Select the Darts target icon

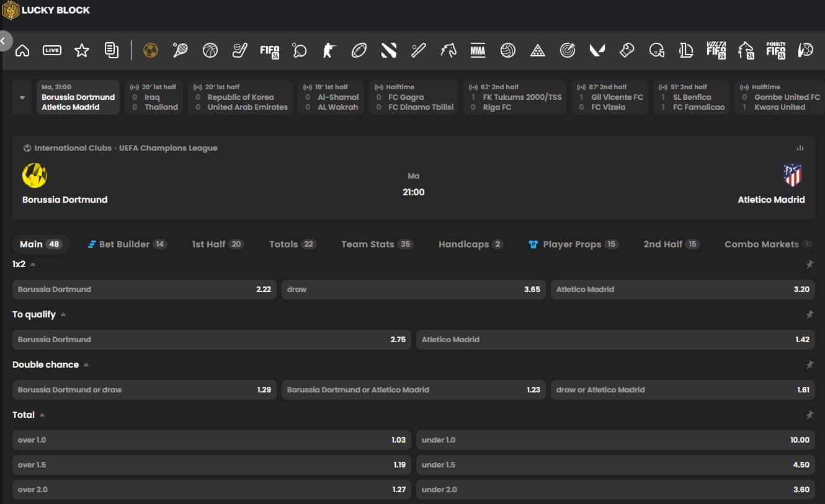point(568,50)
